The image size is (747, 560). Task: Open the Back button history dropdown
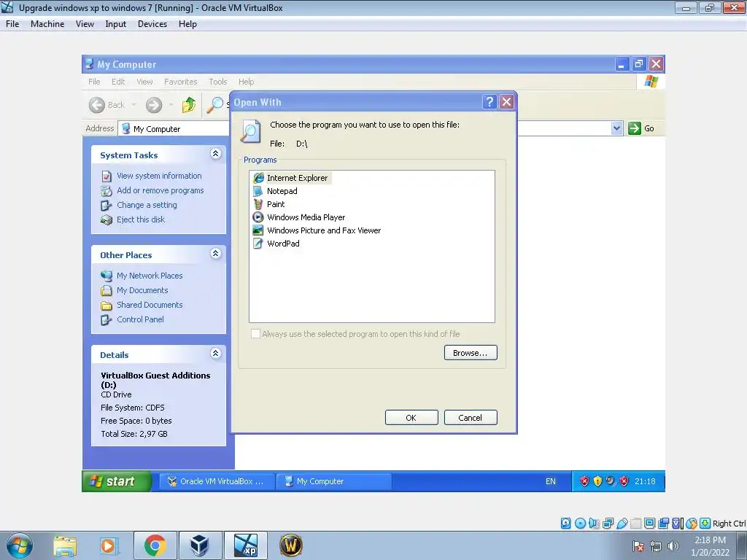click(x=134, y=105)
